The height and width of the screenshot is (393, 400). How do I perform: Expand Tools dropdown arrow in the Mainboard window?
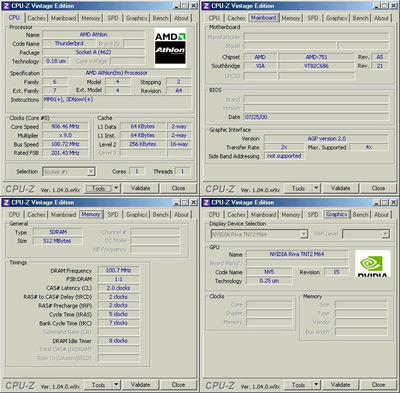tap(316, 188)
